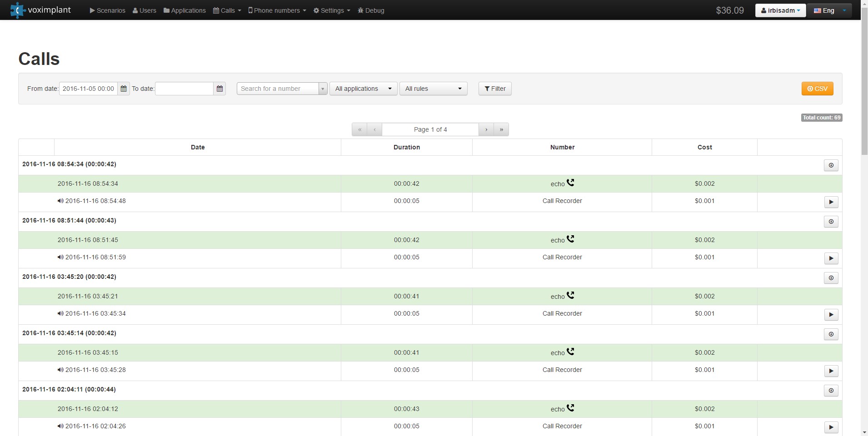
Task: Click the Filter button
Action: click(x=495, y=89)
